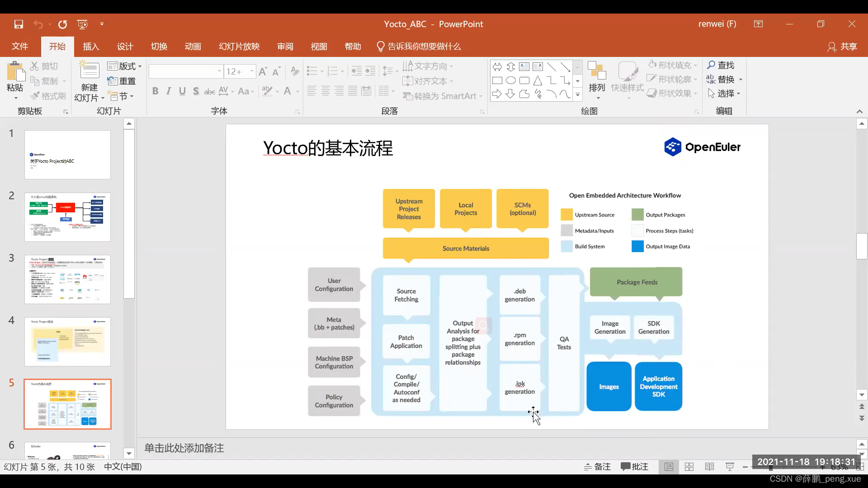Open 文件 File tab
This screenshot has height=488, width=868.
[x=20, y=47]
